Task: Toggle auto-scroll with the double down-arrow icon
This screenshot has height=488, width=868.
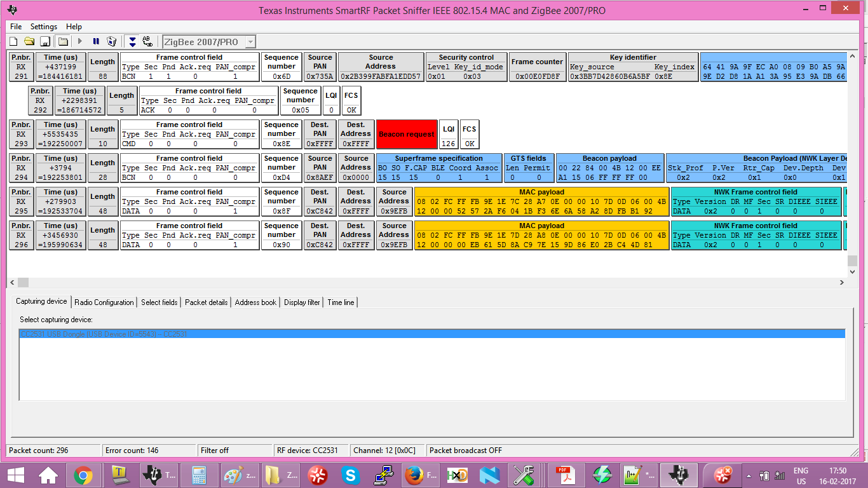Action: (x=132, y=41)
